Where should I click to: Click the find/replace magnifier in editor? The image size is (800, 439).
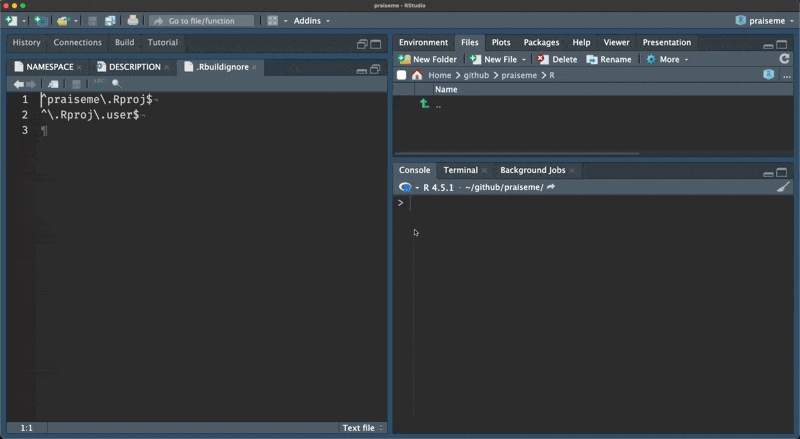click(x=116, y=84)
